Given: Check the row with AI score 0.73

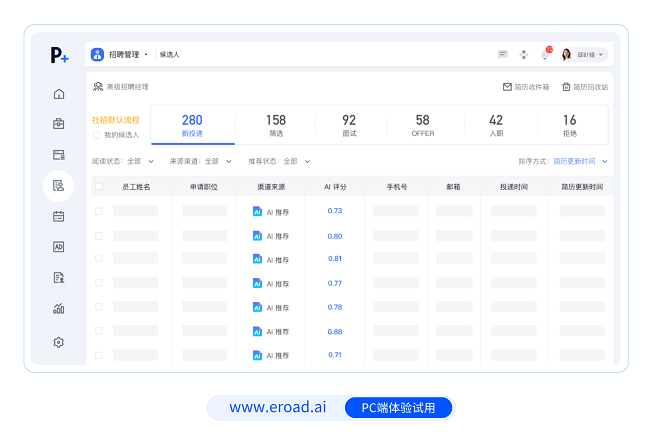Looking at the screenshot, I should [99, 211].
